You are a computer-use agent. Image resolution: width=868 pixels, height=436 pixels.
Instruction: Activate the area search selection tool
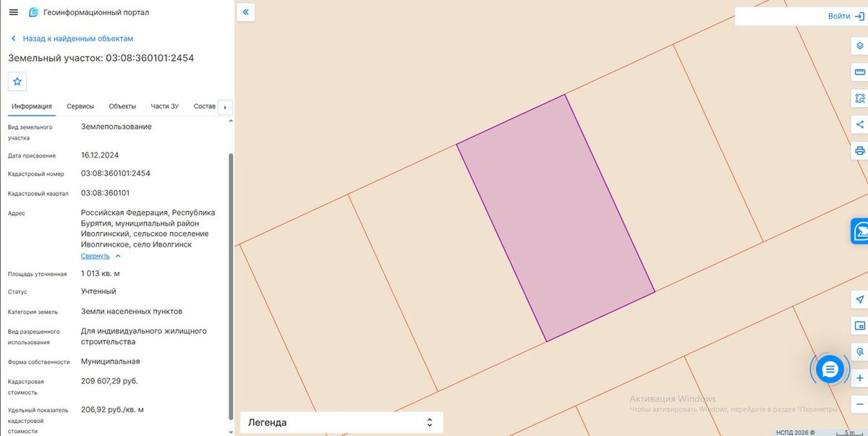860,98
